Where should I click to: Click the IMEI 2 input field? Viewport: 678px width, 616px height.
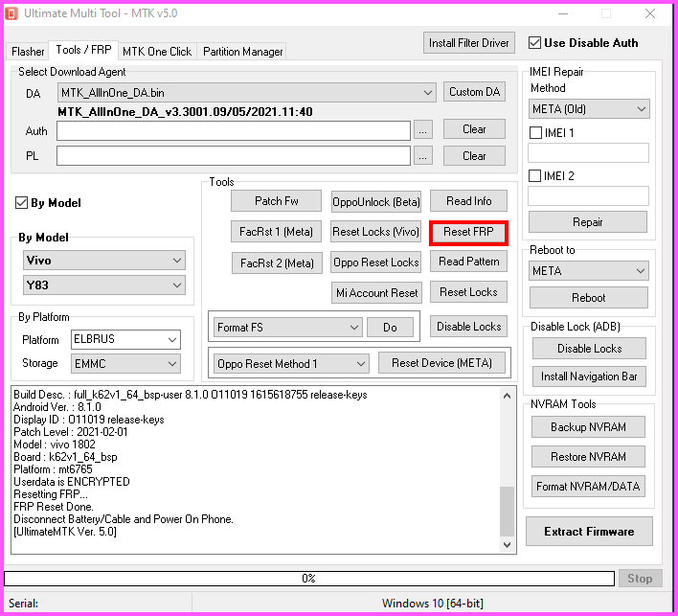pos(588,196)
